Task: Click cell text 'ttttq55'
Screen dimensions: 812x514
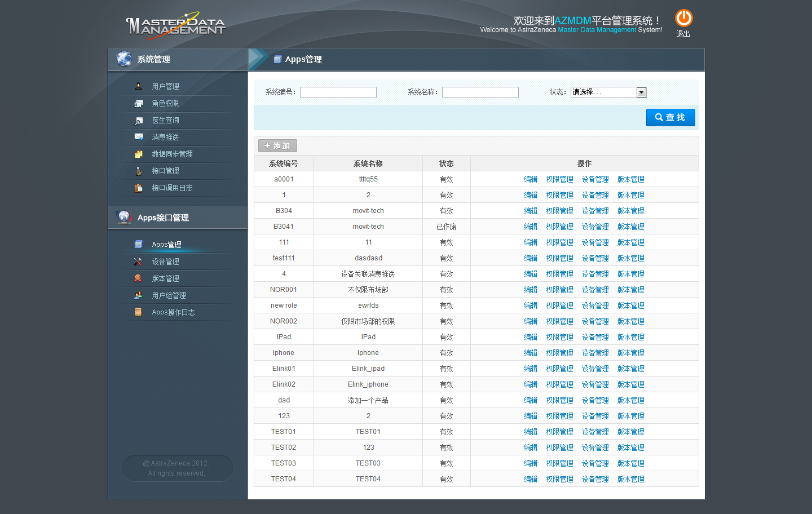Action: pos(368,179)
